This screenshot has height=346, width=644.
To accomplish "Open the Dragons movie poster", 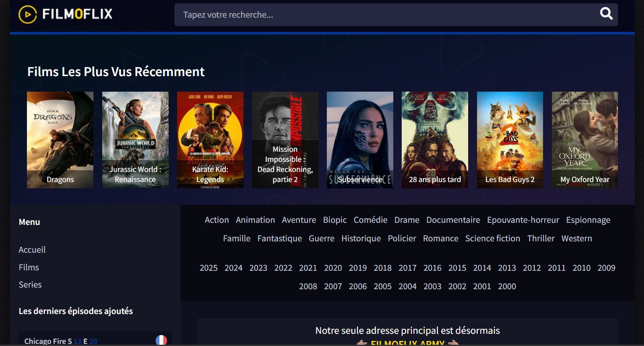I will 60,140.
